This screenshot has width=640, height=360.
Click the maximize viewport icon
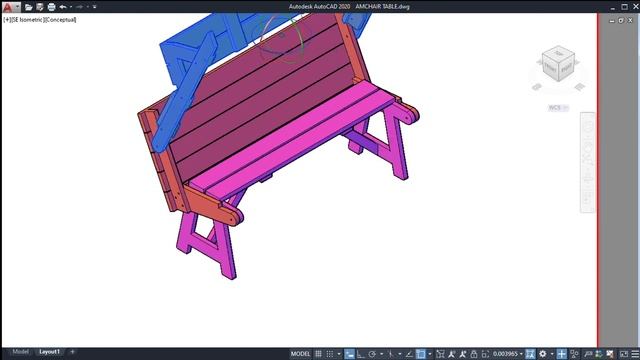(x=530, y=354)
